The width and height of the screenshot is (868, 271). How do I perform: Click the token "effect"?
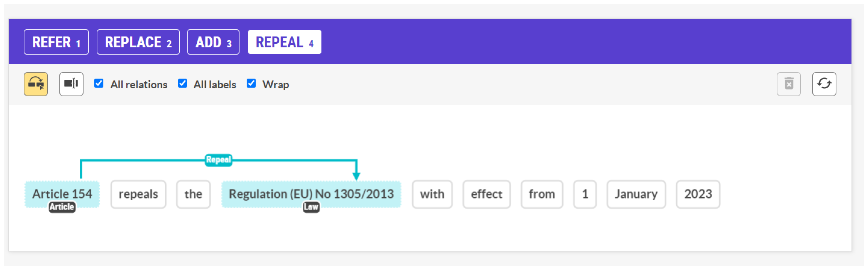coord(486,194)
